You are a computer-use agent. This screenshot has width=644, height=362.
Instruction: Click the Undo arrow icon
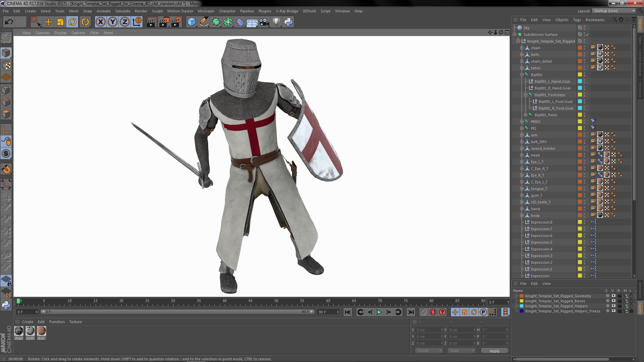click(x=9, y=22)
